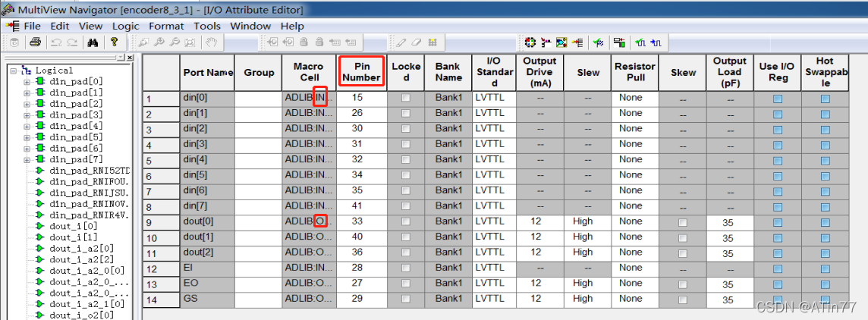868x320 pixels.
Task: Open the PinEditor chip icon
Action: pyautogui.click(x=530, y=42)
